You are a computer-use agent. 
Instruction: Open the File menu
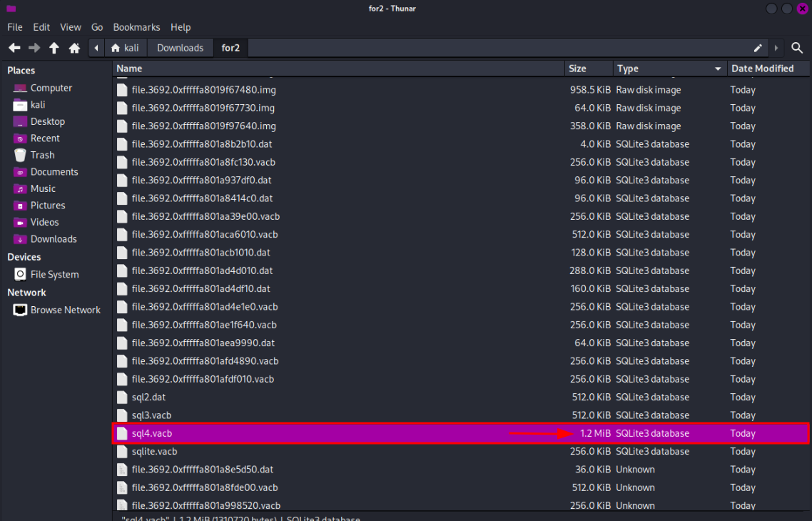click(x=14, y=27)
